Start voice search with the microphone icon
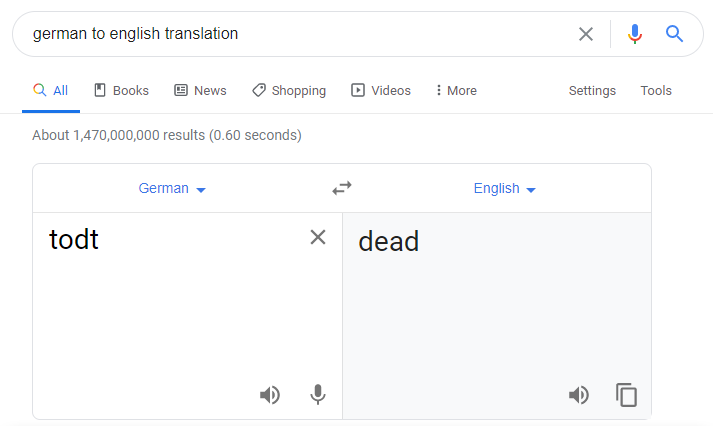The image size is (713, 426). (x=634, y=34)
